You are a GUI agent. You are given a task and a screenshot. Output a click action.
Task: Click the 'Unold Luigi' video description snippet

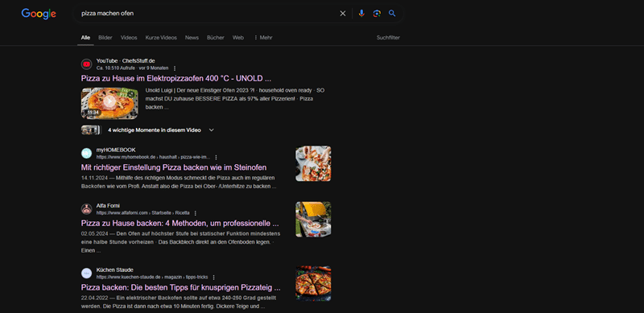coord(235,99)
